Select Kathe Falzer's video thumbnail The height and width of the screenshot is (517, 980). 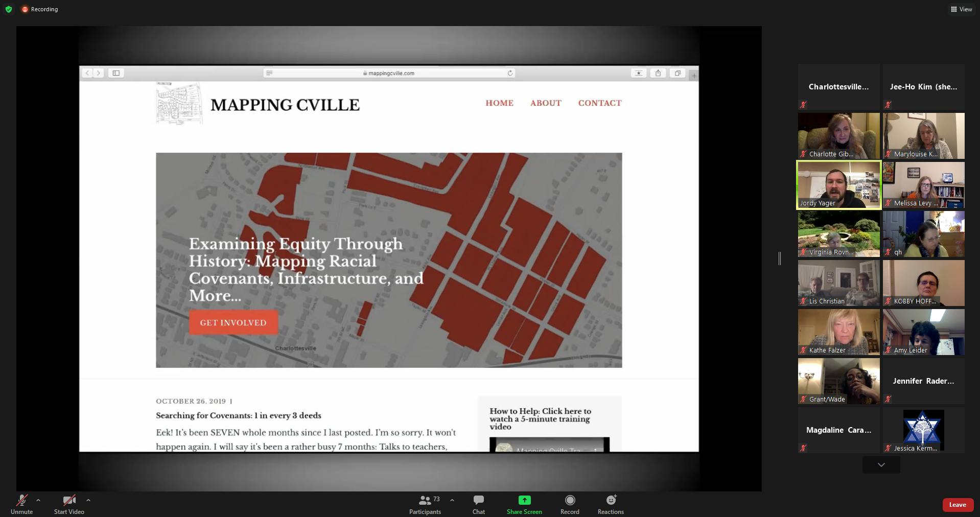pyautogui.click(x=838, y=332)
